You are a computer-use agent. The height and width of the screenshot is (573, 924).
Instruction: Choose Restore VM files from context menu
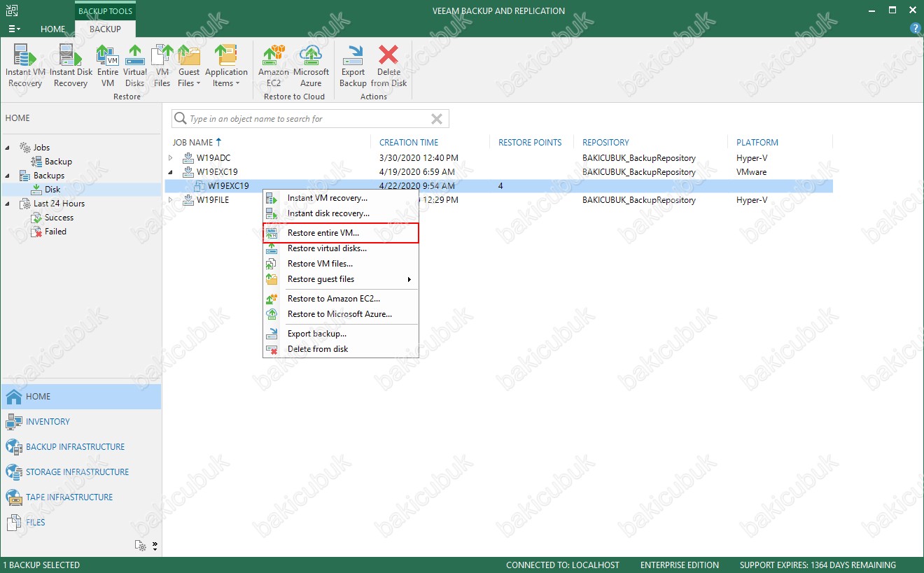(341, 264)
